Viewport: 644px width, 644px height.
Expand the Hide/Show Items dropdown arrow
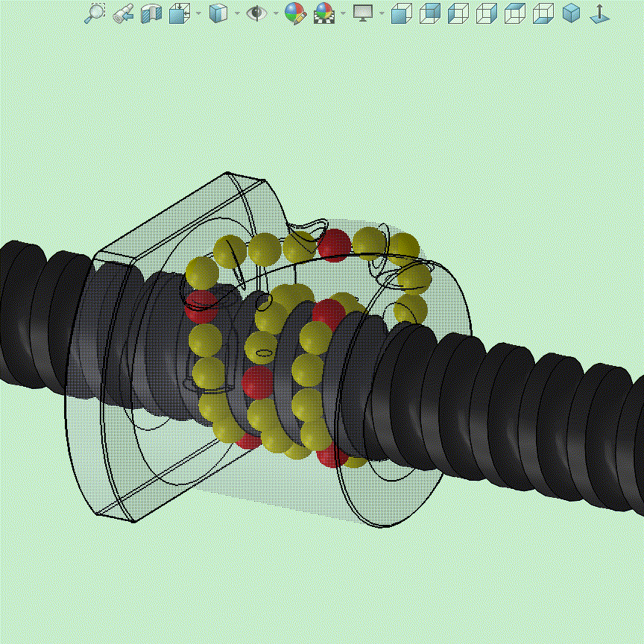pyautogui.click(x=275, y=13)
